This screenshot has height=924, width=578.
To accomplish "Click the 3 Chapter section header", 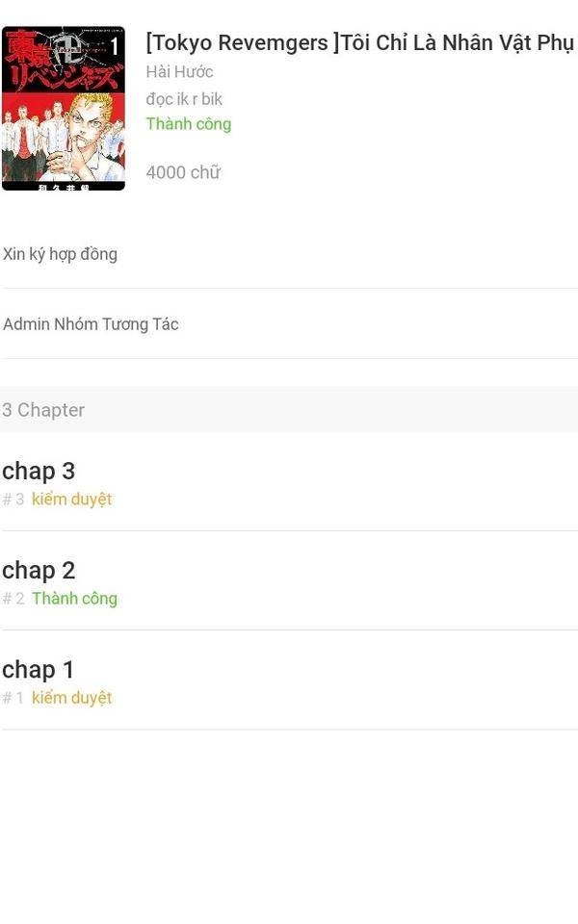I will coord(289,410).
